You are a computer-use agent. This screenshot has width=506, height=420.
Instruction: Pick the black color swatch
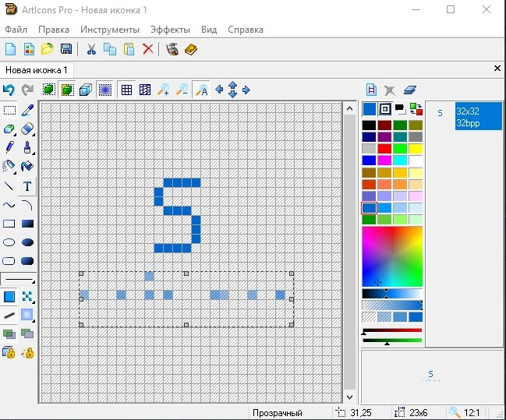coord(369,125)
